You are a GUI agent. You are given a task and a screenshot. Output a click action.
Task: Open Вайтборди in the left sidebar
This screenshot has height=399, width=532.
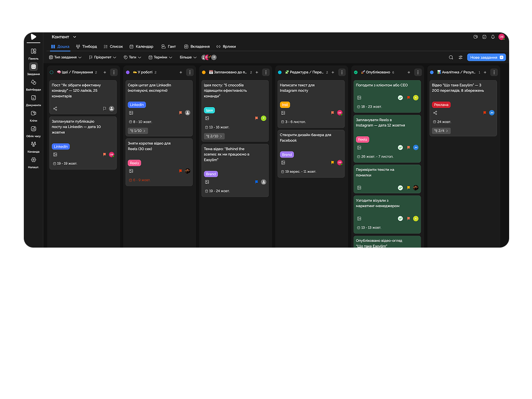[x=33, y=84]
